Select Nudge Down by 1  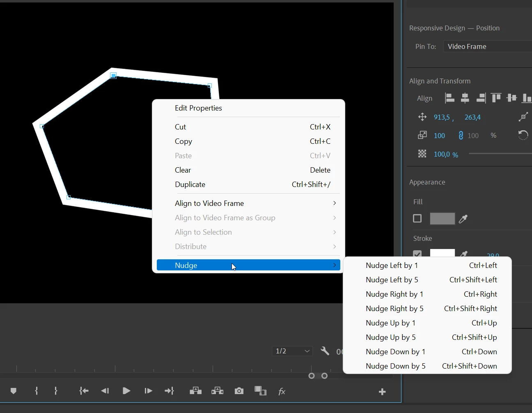pyautogui.click(x=427, y=352)
